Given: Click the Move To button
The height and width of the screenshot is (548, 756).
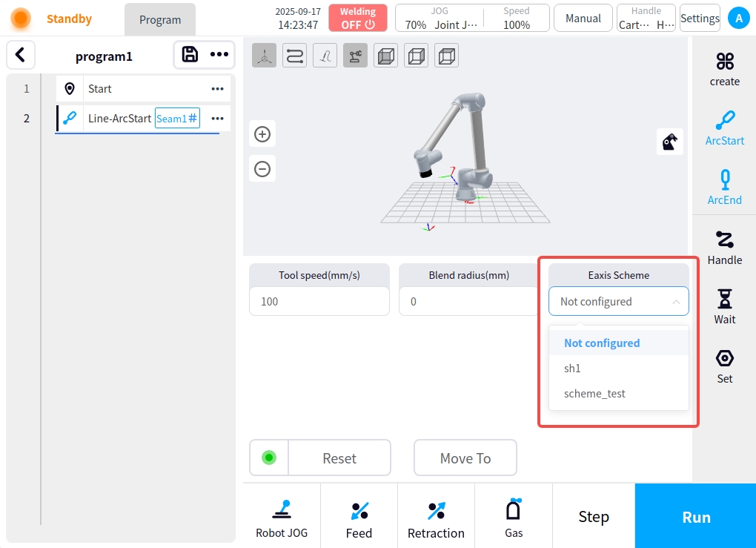Looking at the screenshot, I should 465,458.
